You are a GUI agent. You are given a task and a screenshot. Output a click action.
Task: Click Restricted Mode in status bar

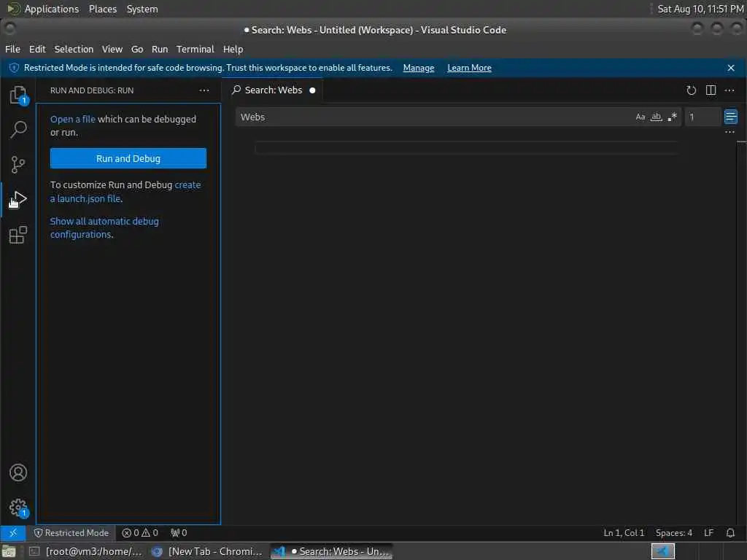pos(71,533)
